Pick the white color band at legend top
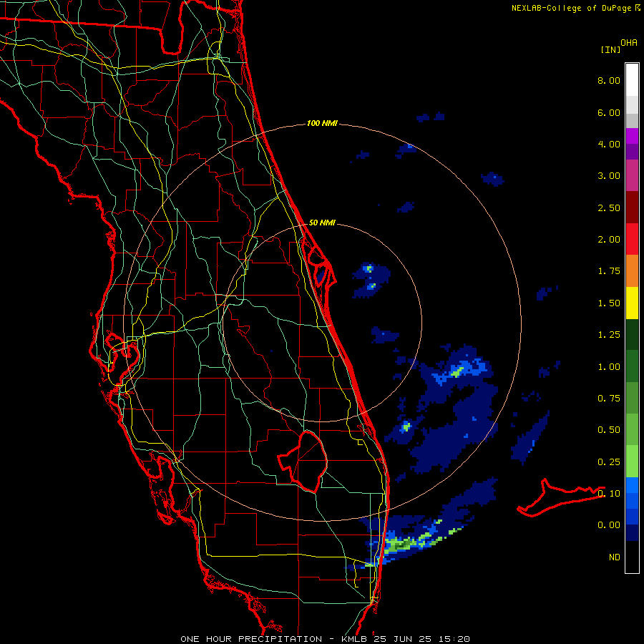This screenshot has height=644, width=644. click(632, 80)
